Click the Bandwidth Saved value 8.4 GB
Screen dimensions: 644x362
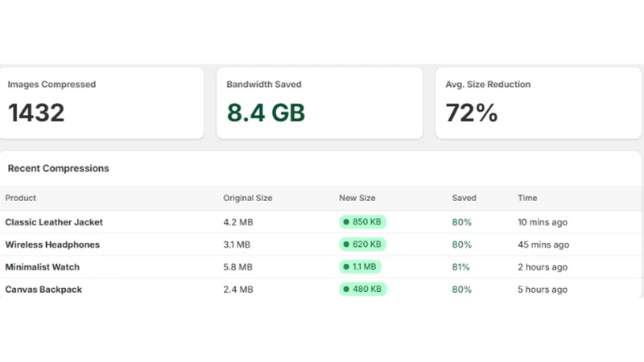(x=266, y=113)
